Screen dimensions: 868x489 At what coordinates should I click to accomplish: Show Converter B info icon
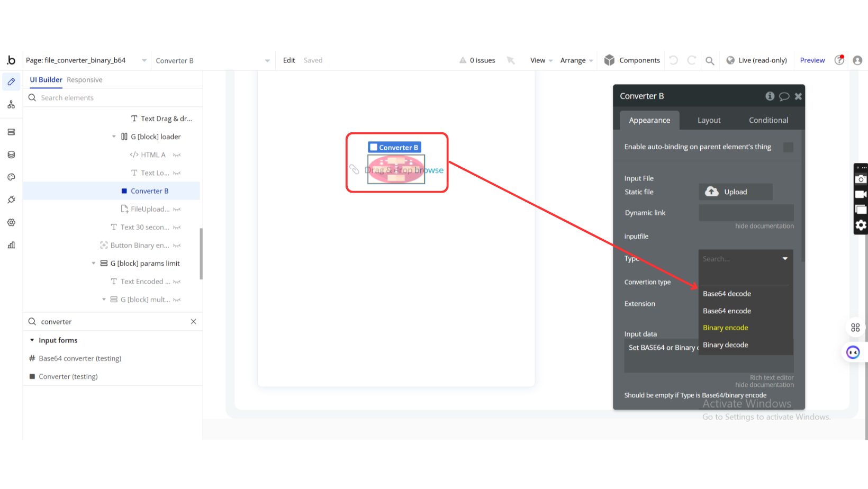(770, 96)
